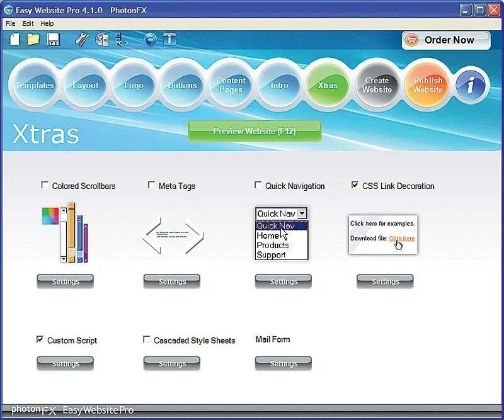Image resolution: width=504 pixels, height=420 pixels.
Task: Click the Create Website bubble
Action: 377,85
